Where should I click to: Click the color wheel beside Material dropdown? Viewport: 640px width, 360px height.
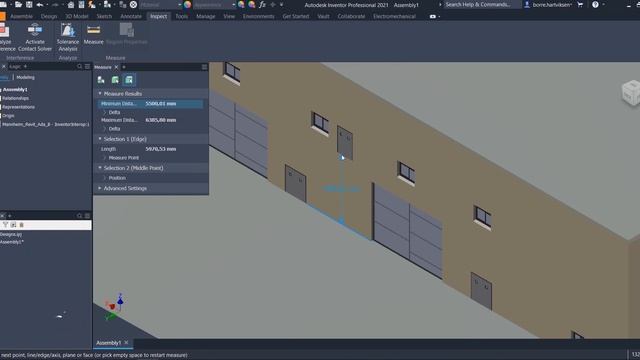click(187, 5)
